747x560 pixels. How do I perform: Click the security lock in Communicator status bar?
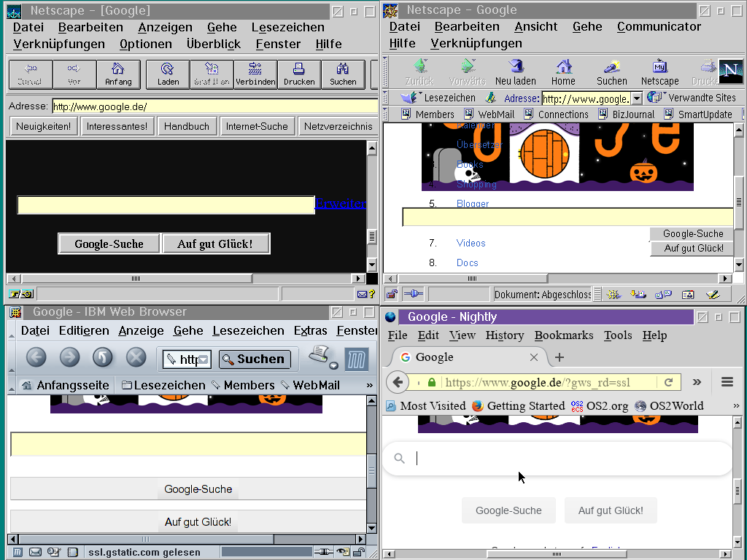[392, 295]
